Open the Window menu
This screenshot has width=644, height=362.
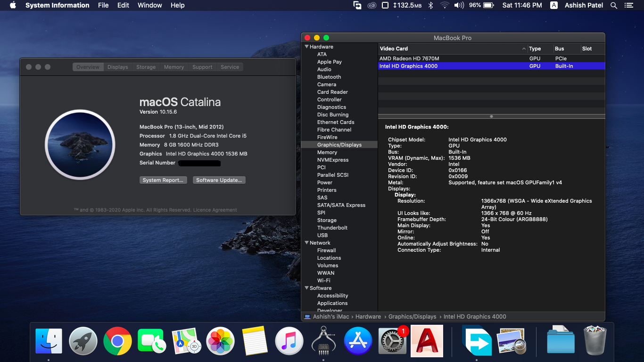(149, 5)
